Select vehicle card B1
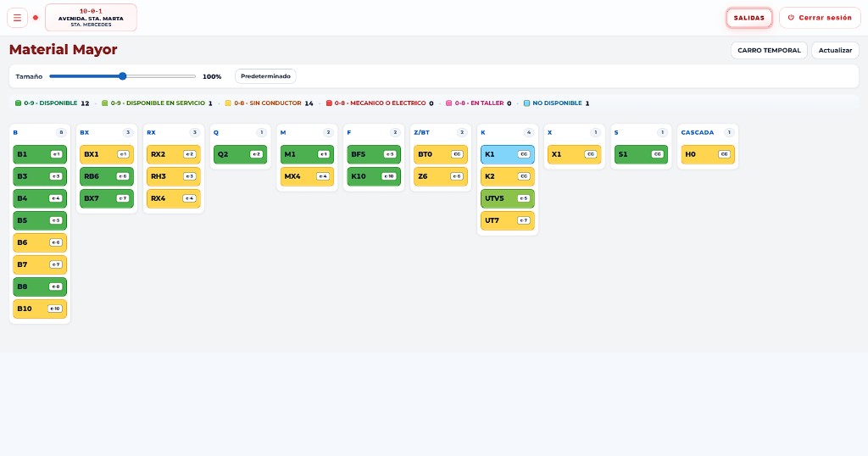Image resolution: width=868 pixels, height=456 pixels. point(40,154)
